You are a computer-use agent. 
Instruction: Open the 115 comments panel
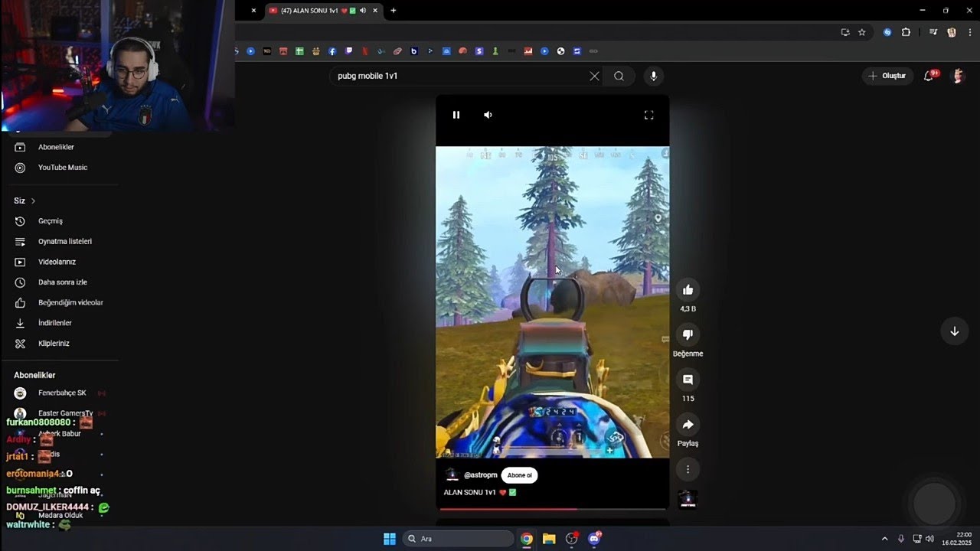tap(688, 380)
